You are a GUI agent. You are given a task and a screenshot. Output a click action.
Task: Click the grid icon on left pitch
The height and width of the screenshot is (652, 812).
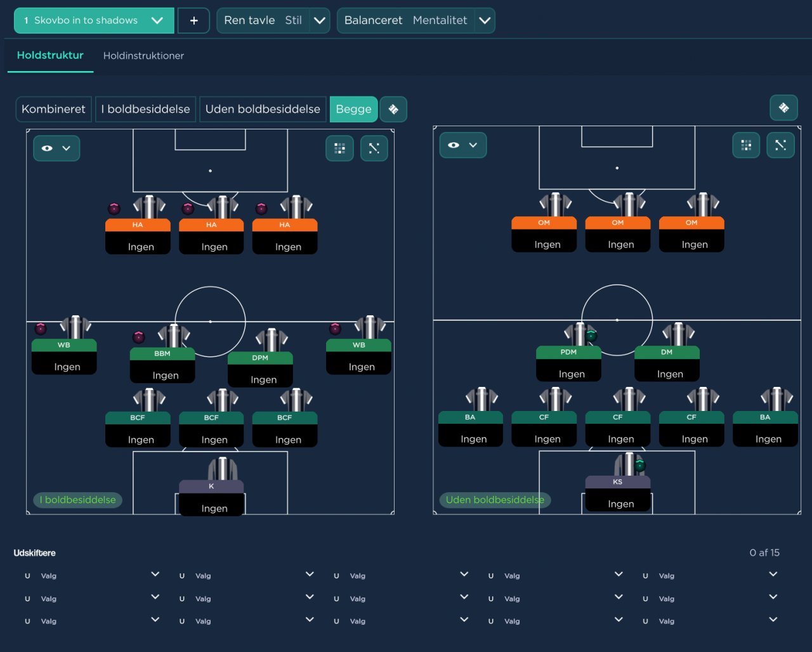(x=339, y=148)
